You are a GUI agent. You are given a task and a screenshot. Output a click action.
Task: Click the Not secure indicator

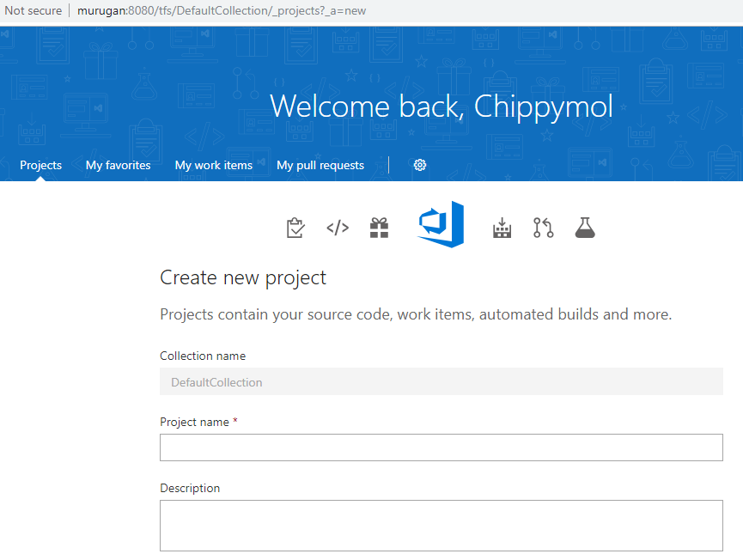(33, 10)
